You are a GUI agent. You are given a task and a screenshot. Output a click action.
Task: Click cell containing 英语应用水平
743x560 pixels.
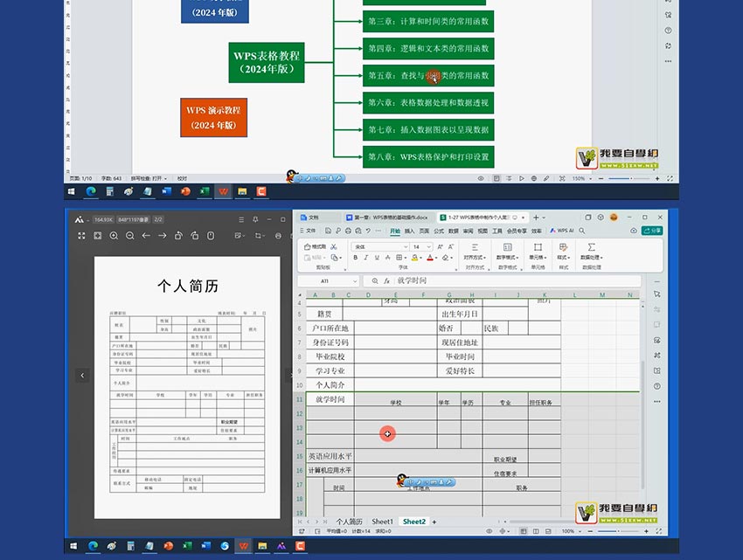(330, 456)
